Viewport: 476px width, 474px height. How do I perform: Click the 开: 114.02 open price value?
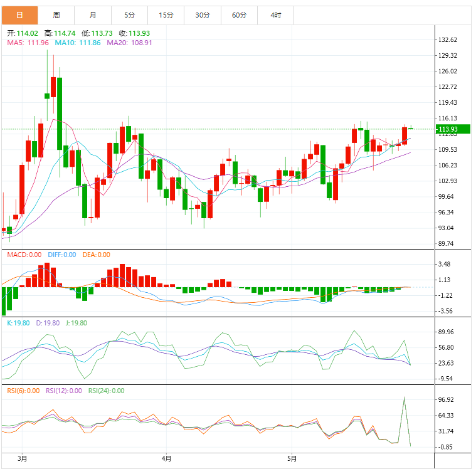[23, 33]
